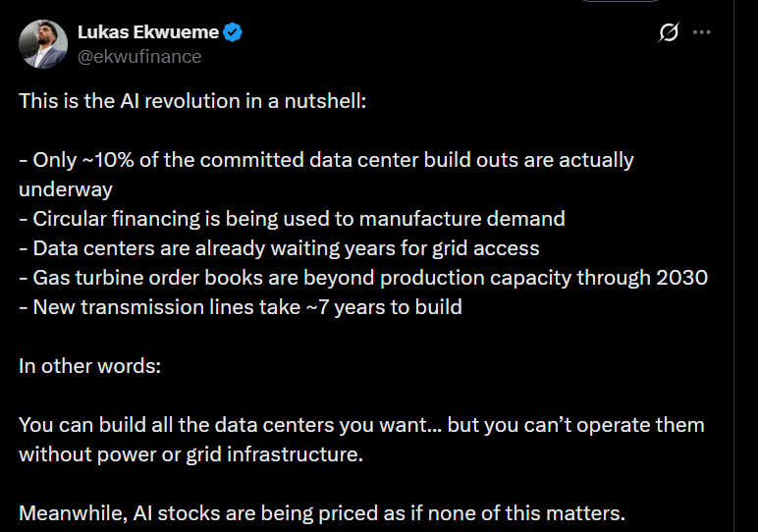Click the Grok explain post icon
This screenshot has height=532, width=758.
pyautogui.click(x=668, y=32)
